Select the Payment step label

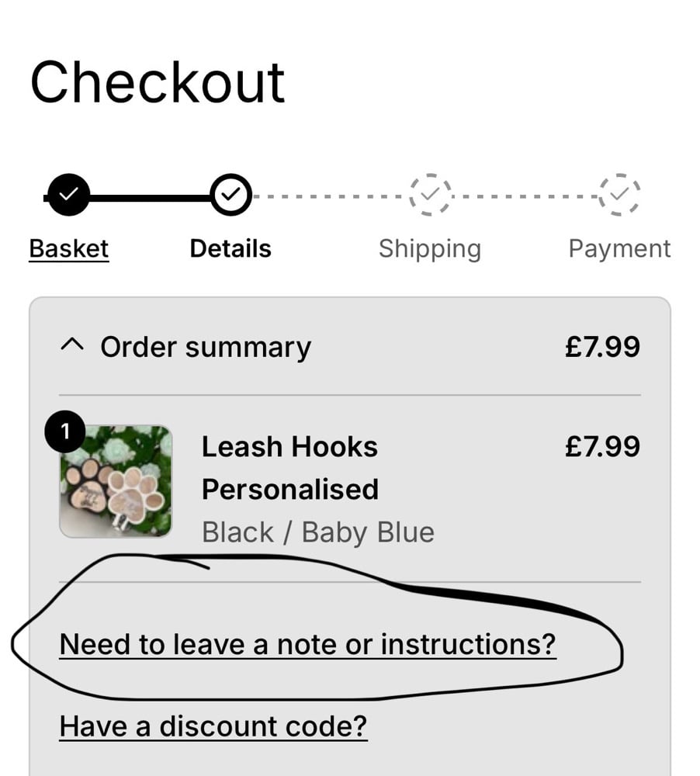pos(619,249)
